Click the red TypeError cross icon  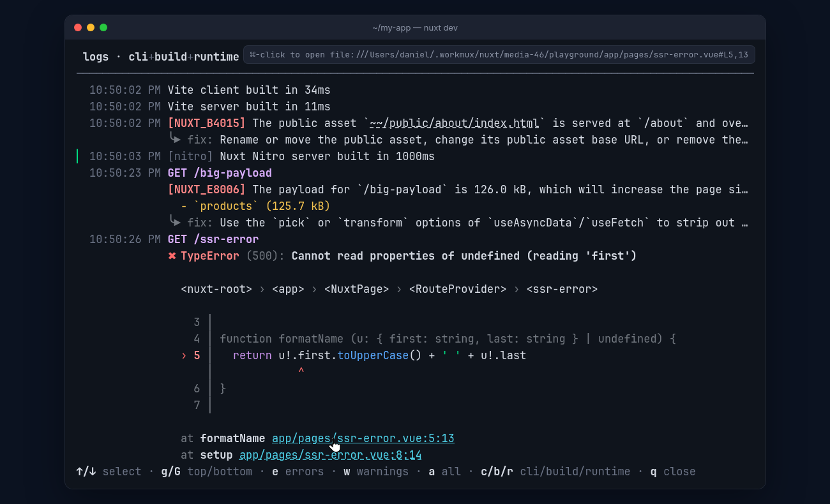(172, 256)
